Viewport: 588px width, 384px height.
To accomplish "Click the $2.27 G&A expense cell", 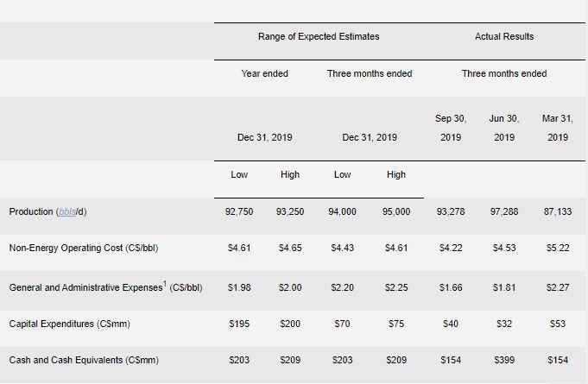I will click(x=558, y=287).
